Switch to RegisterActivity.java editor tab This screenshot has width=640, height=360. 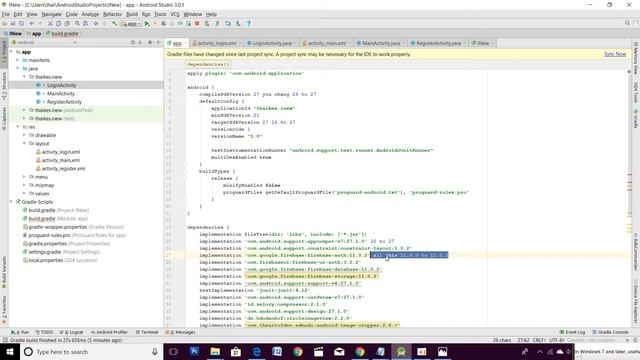(x=438, y=43)
